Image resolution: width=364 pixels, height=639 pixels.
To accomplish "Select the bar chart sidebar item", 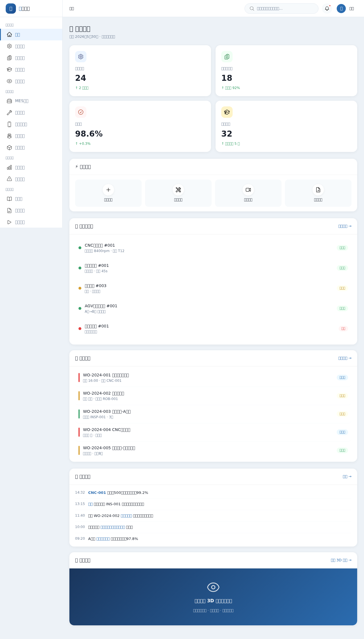I will [x=31, y=167].
